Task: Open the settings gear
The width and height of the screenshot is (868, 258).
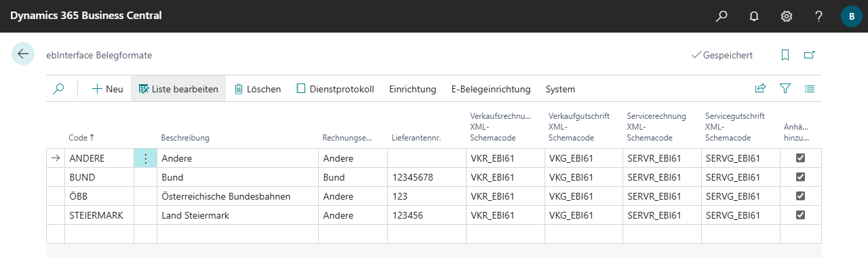Action: point(787,16)
